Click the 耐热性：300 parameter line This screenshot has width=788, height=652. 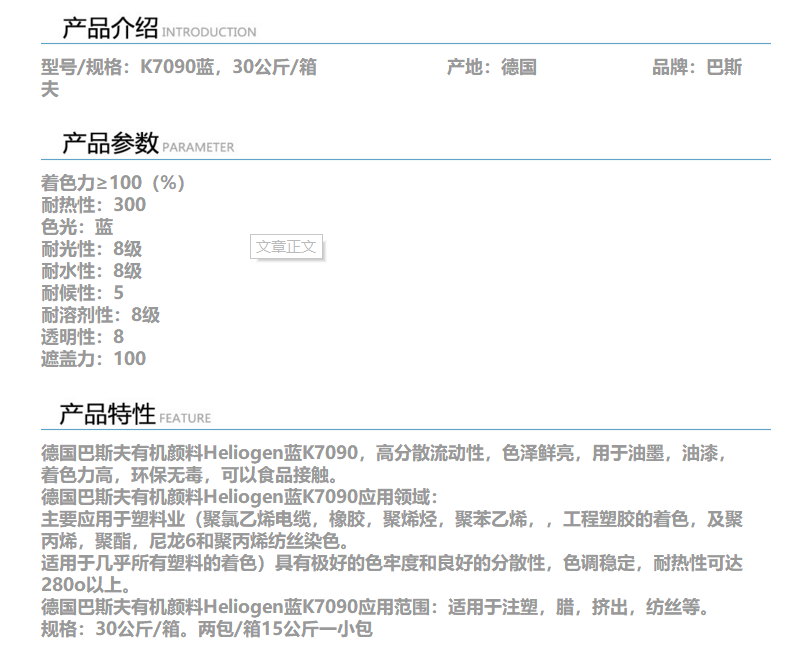pyautogui.click(x=93, y=205)
